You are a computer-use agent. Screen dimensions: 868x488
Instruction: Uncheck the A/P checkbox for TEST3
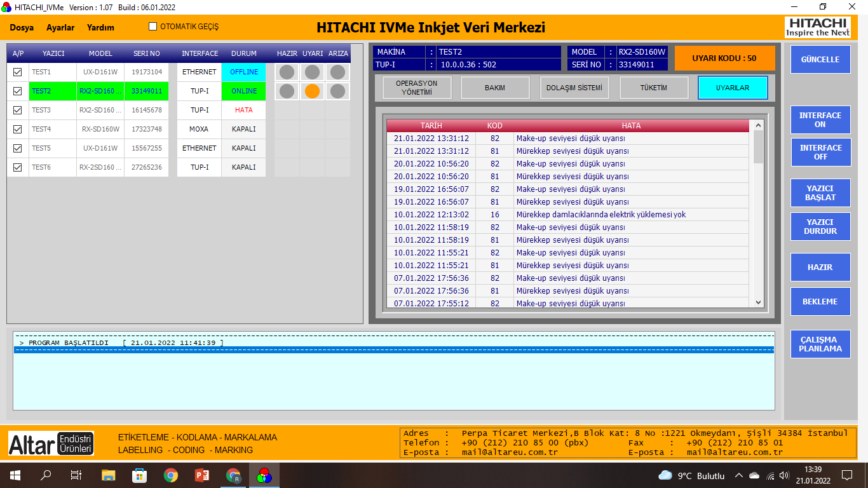click(x=18, y=110)
